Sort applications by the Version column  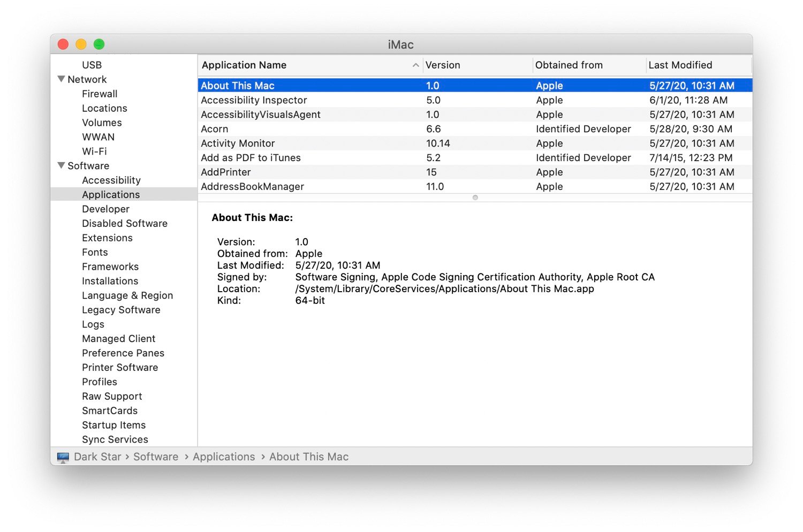pyautogui.click(x=443, y=65)
